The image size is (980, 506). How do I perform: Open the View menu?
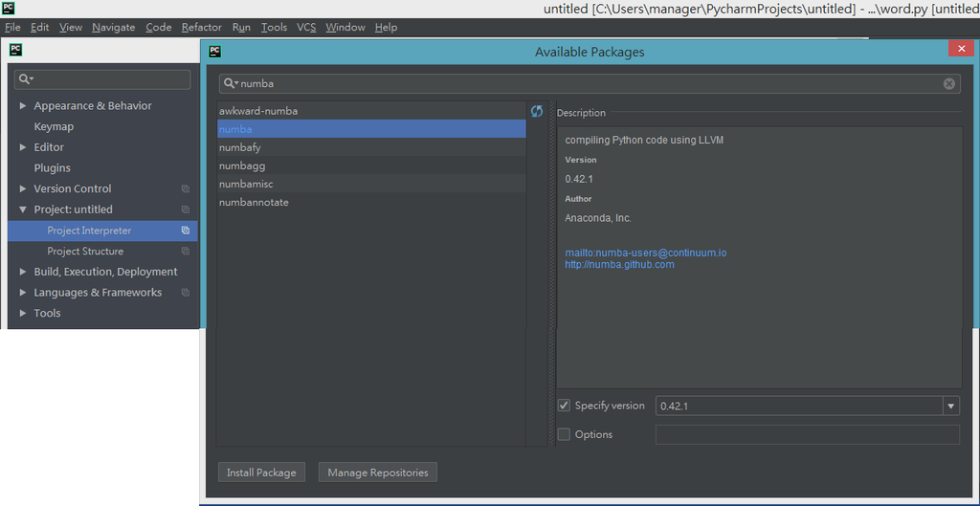coord(71,28)
